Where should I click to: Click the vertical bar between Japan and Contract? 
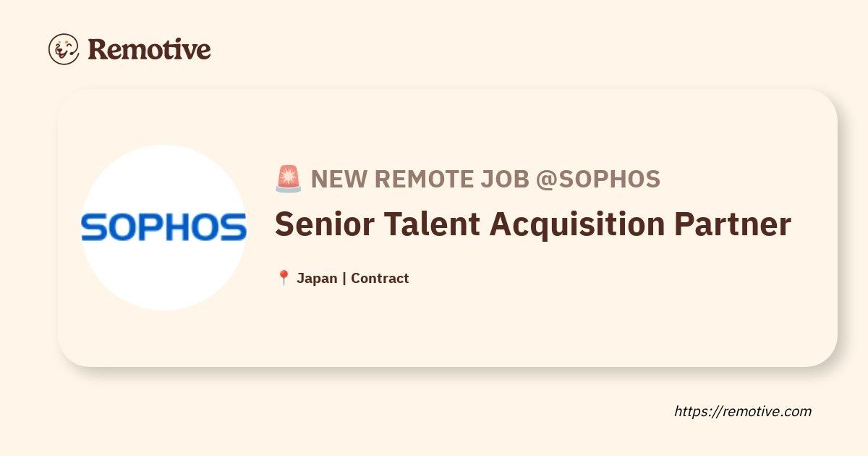pos(344,279)
